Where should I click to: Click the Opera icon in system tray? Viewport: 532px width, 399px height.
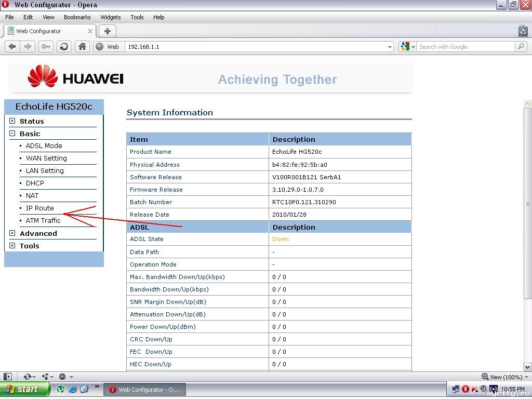(x=465, y=389)
